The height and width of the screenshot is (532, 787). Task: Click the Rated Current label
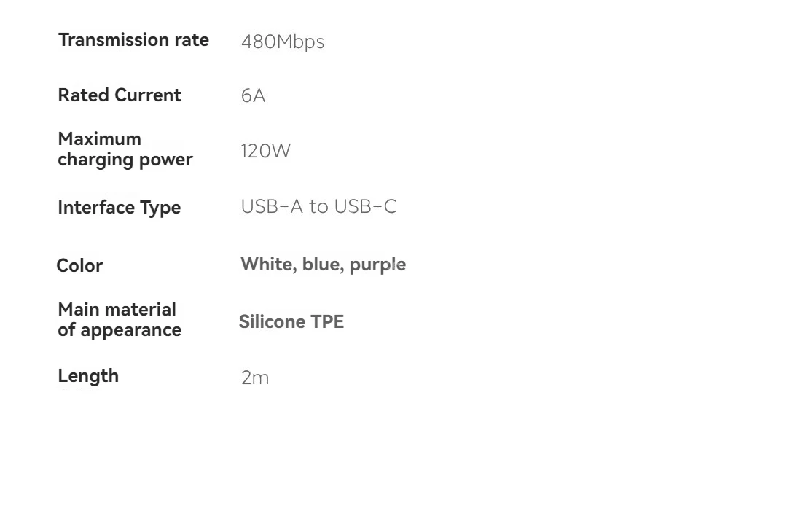tap(120, 95)
